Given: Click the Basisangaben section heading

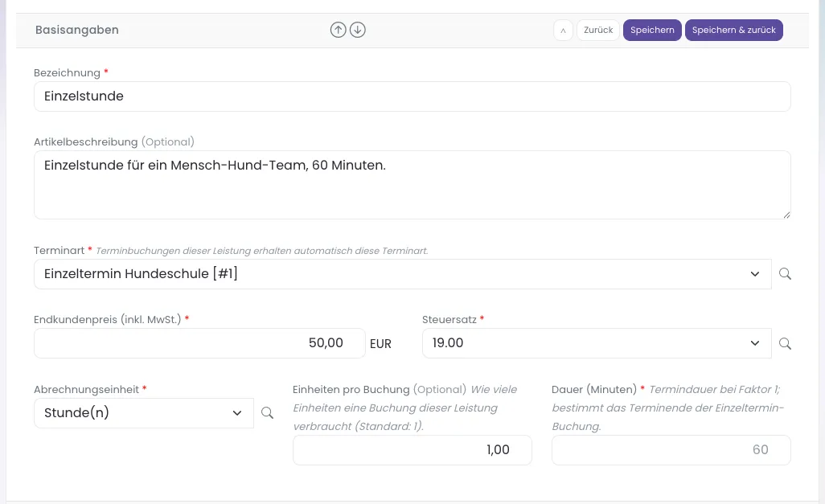Looking at the screenshot, I should pyautogui.click(x=77, y=30).
